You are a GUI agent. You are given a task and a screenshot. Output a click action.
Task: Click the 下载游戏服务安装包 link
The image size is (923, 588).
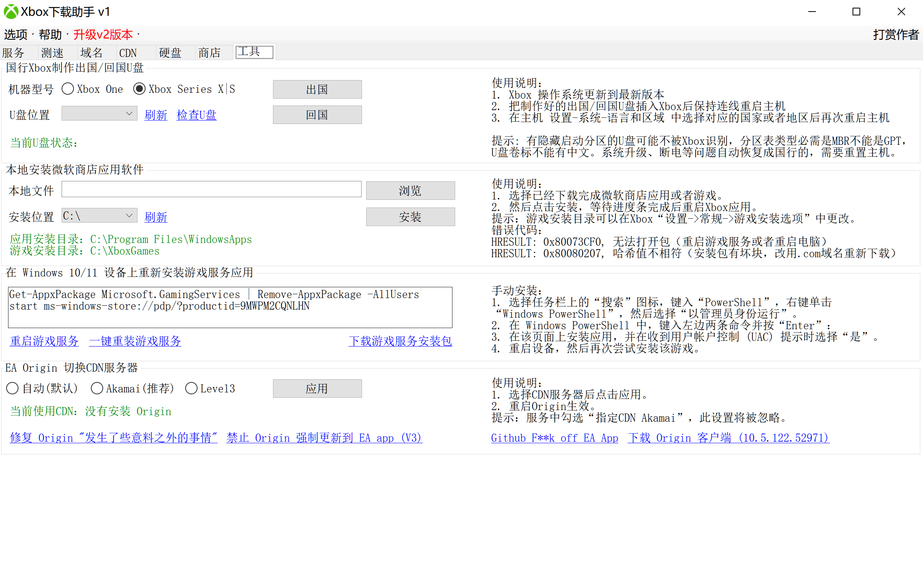coord(400,341)
